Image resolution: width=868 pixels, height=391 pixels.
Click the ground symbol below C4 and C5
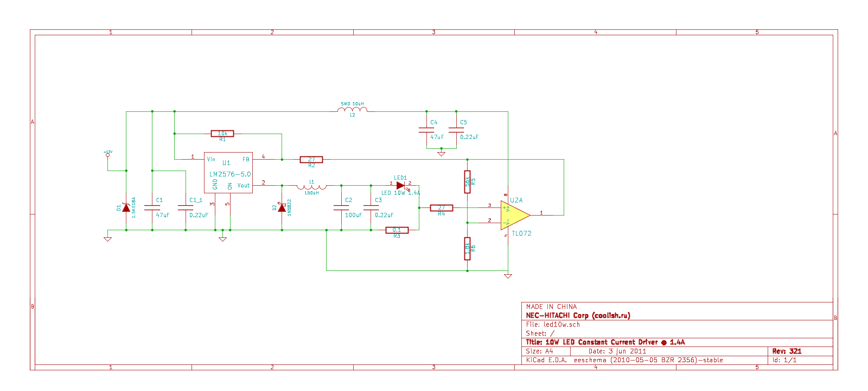[441, 154]
